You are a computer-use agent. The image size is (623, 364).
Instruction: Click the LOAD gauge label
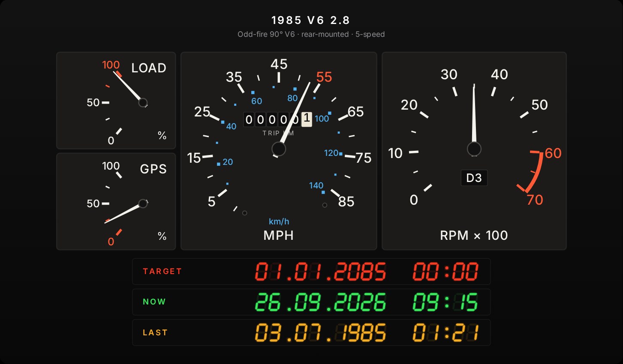tap(148, 68)
